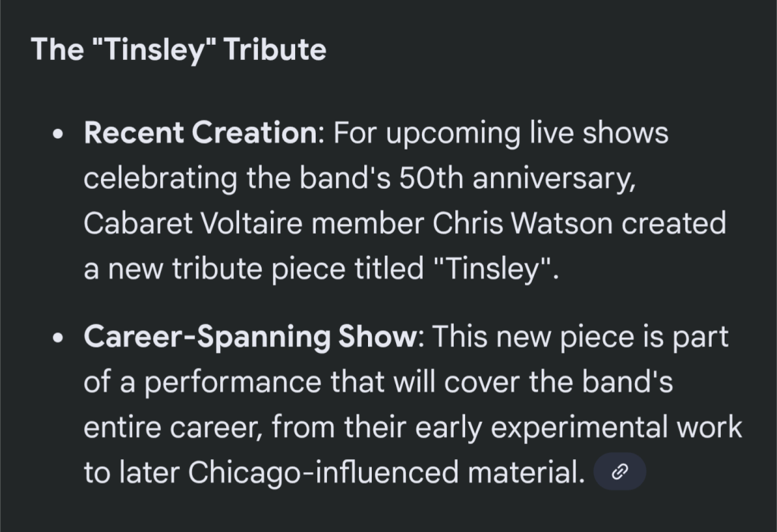The width and height of the screenshot is (777, 532).
Task: Click the words "entire career"
Action: (x=169, y=427)
